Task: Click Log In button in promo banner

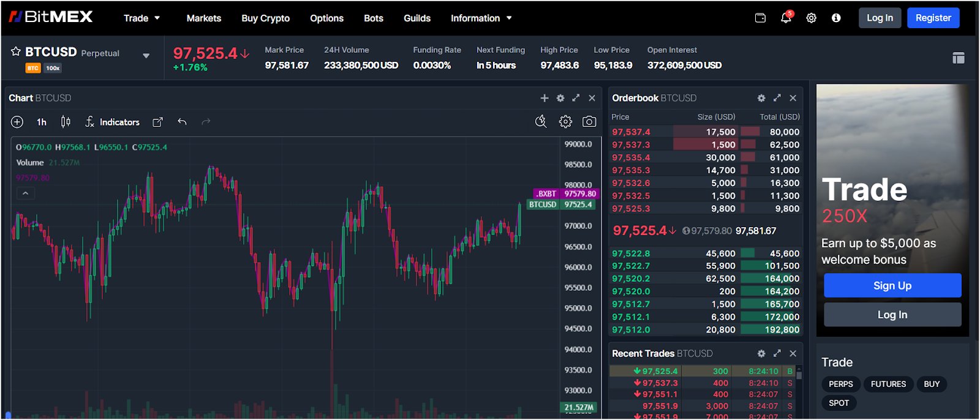Action: pos(892,315)
